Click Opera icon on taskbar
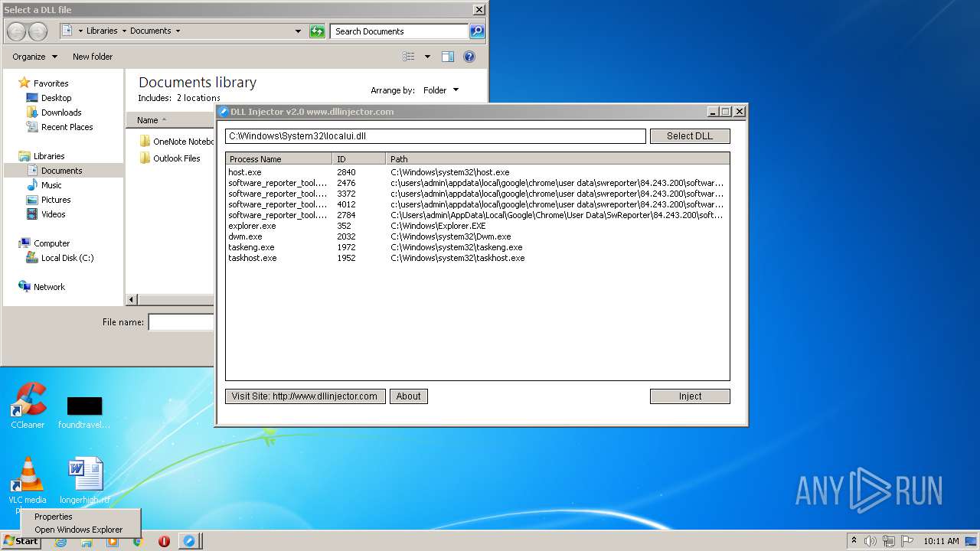 click(164, 541)
